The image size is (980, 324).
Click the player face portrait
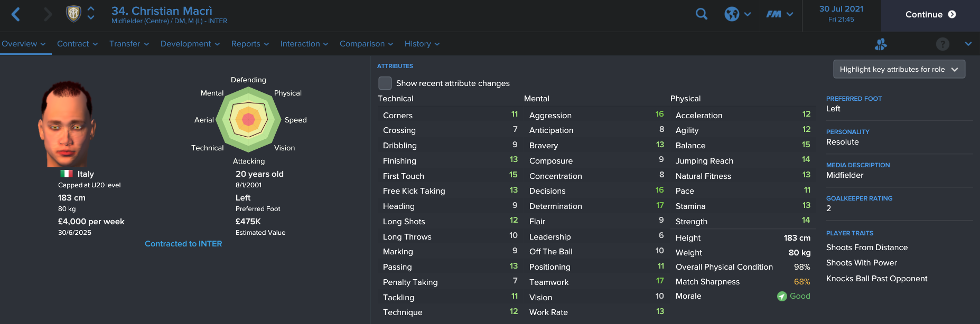click(x=67, y=123)
